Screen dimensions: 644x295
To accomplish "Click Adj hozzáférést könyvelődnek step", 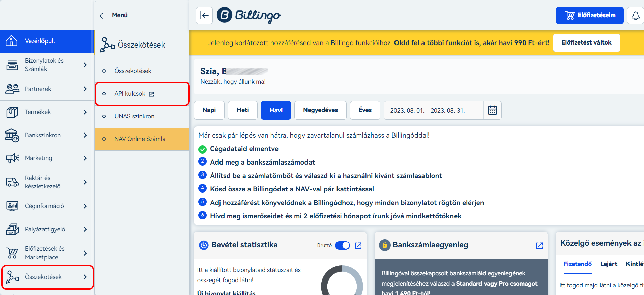I will pyautogui.click(x=347, y=203).
